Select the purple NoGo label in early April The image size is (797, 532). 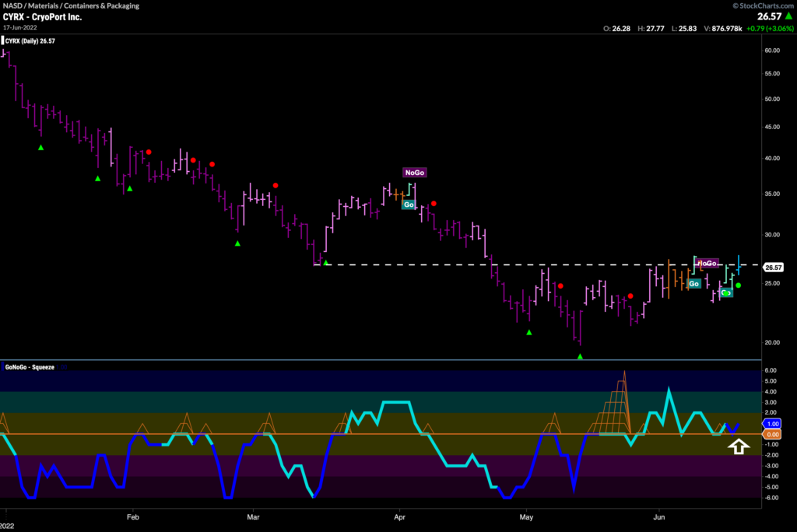click(415, 173)
